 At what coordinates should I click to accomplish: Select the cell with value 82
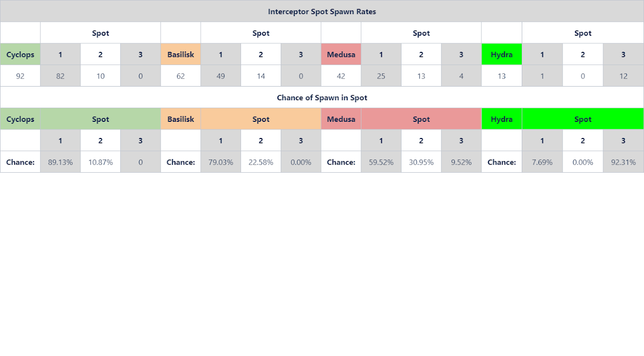click(60, 76)
